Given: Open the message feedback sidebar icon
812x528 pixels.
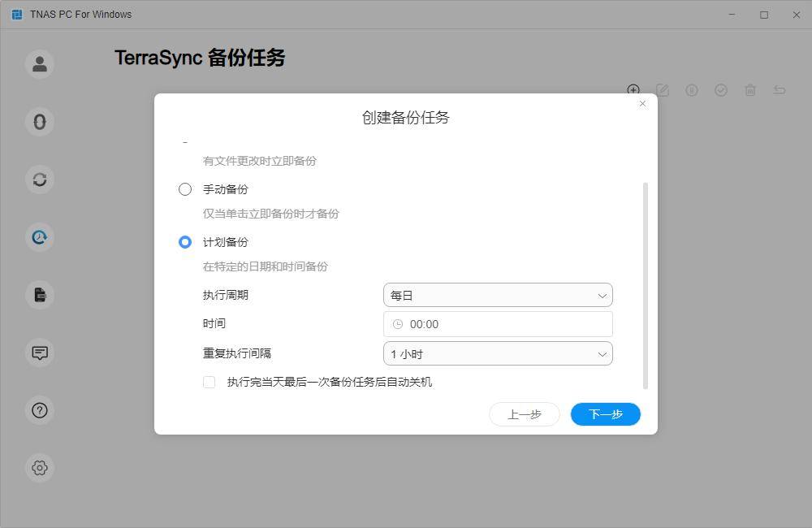Looking at the screenshot, I should pyautogui.click(x=40, y=353).
